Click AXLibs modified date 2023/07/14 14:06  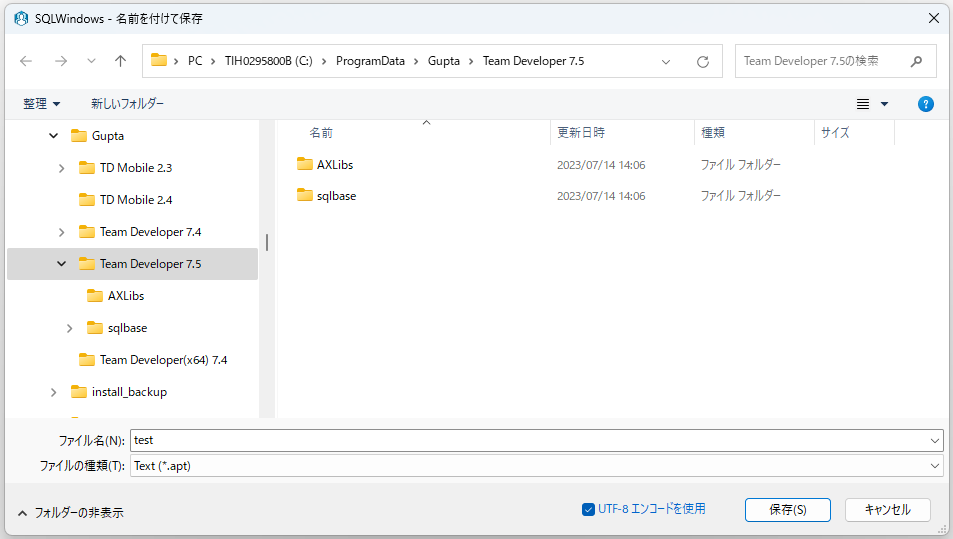[x=601, y=165]
